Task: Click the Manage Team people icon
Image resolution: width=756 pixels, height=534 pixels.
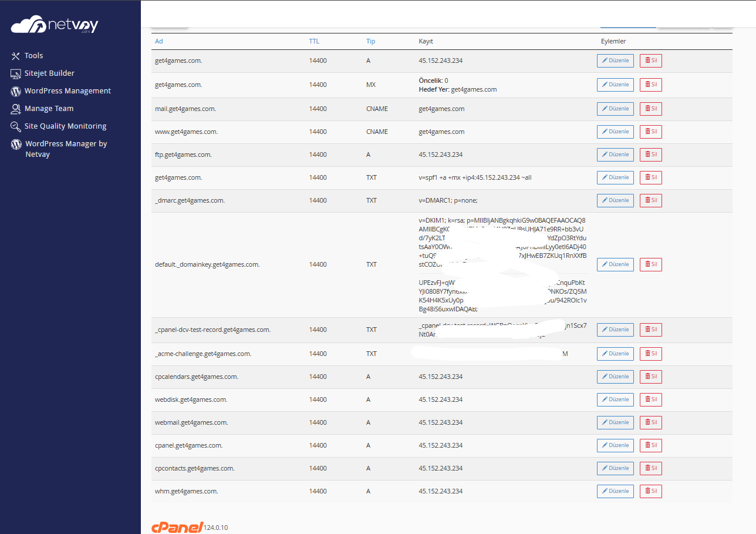Action: (x=16, y=109)
